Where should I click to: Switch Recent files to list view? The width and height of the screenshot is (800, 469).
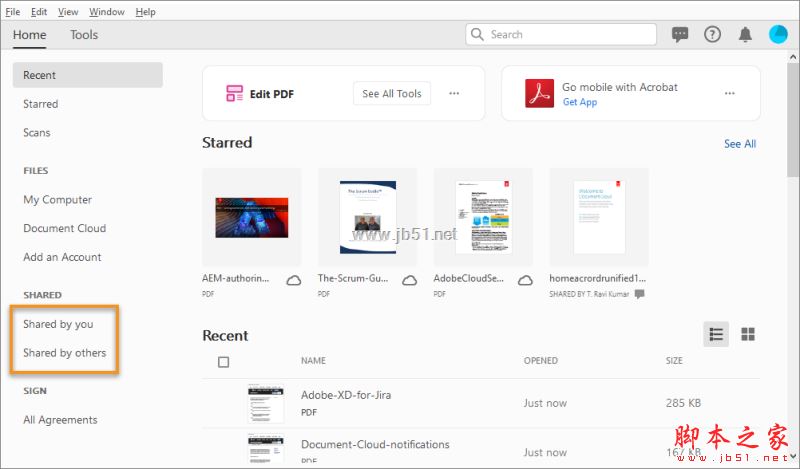point(716,334)
